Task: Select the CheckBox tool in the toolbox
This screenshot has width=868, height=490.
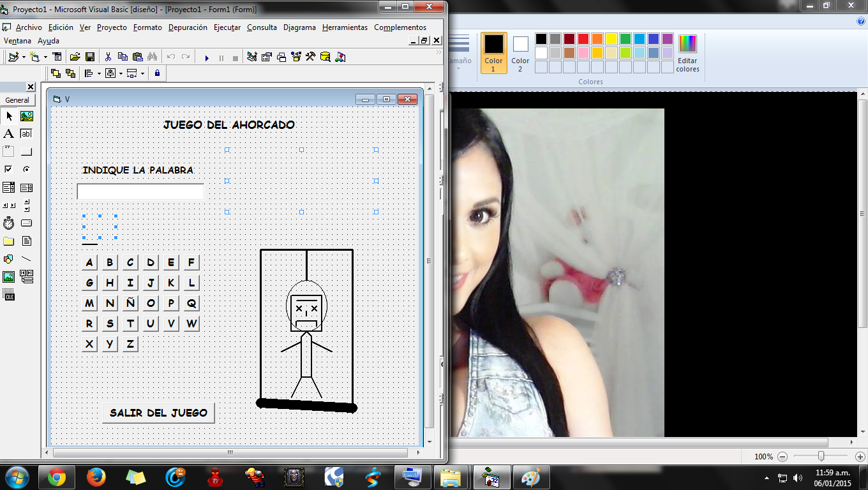Action: pos(9,170)
